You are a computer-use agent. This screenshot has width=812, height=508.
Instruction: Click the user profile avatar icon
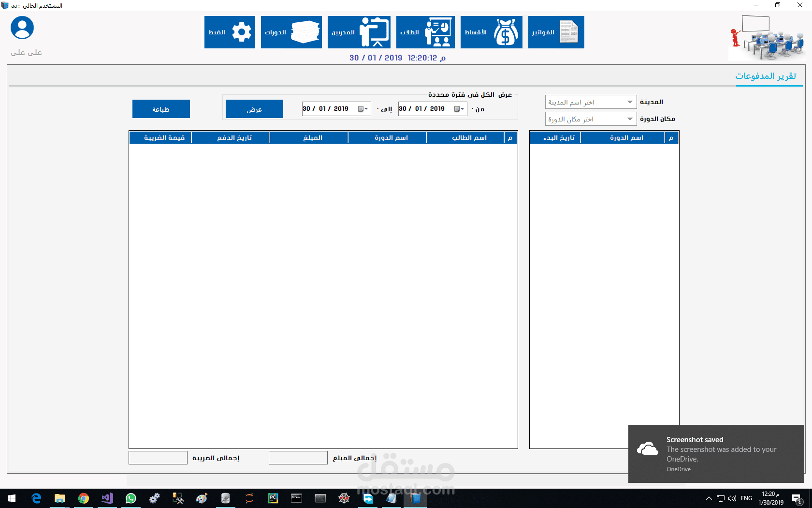pyautogui.click(x=22, y=28)
